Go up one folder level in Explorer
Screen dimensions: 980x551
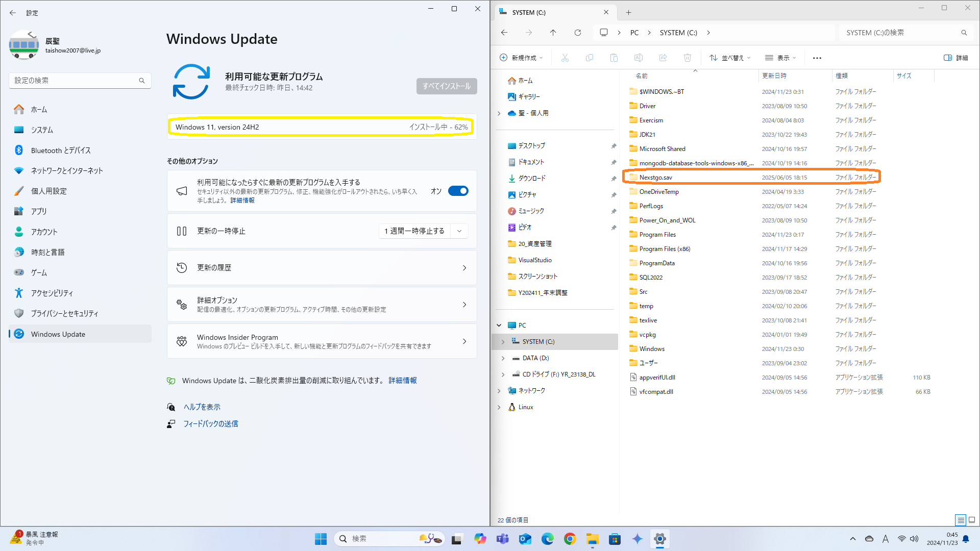tap(553, 33)
